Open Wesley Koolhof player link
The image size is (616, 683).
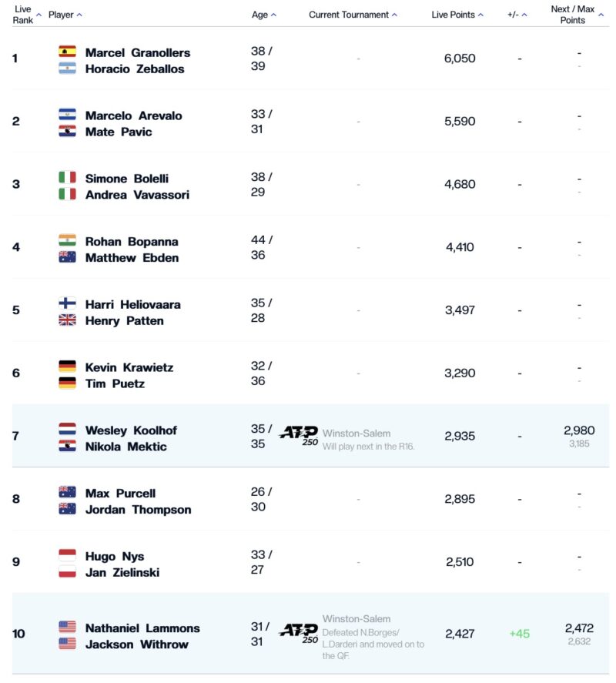click(131, 430)
